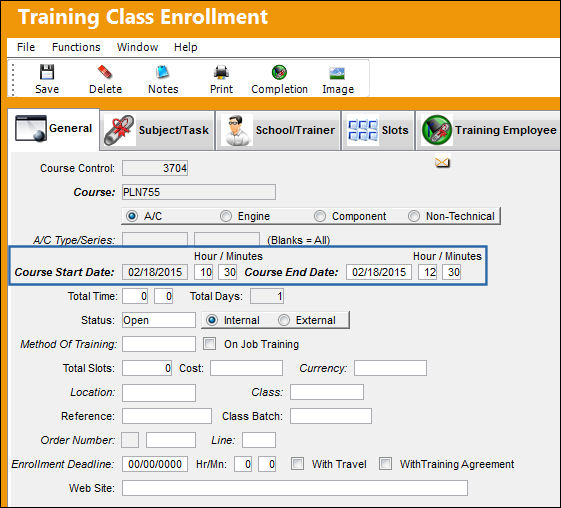Click the envelope email icon
The image size is (561, 508).
(x=442, y=163)
